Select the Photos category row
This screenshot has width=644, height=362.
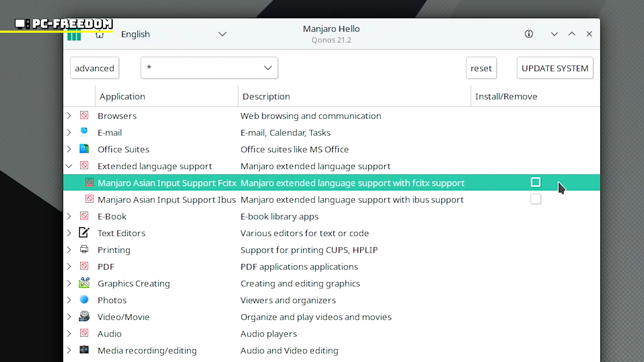[x=112, y=300]
